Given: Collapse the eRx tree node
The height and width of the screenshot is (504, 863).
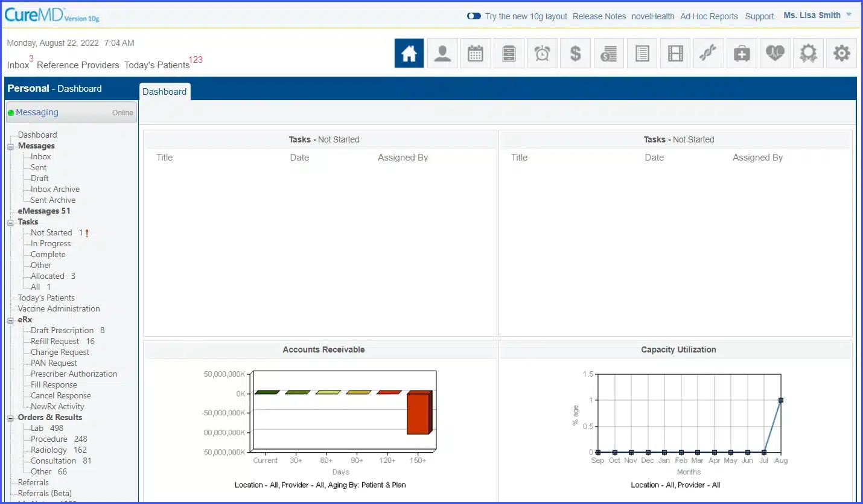Looking at the screenshot, I should point(11,320).
